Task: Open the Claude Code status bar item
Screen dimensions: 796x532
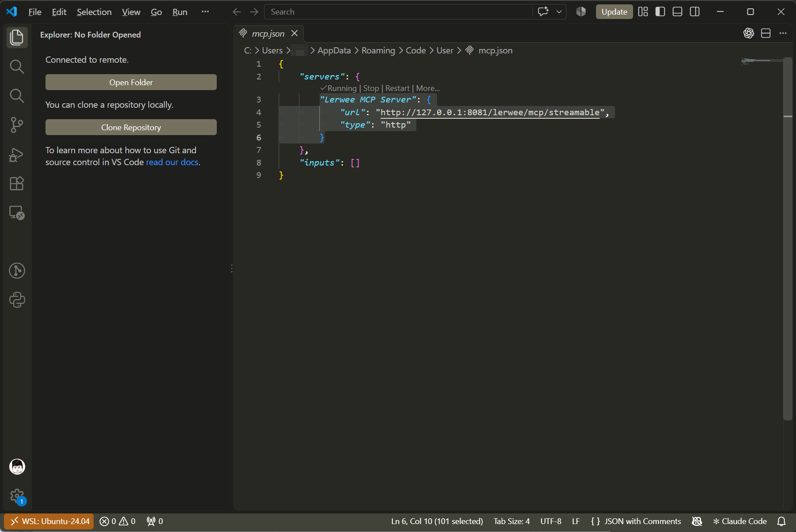Action: pos(740,521)
